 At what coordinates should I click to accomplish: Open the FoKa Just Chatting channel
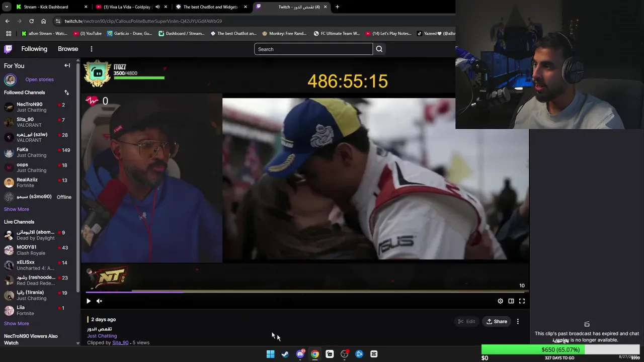(x=38, y=152)
